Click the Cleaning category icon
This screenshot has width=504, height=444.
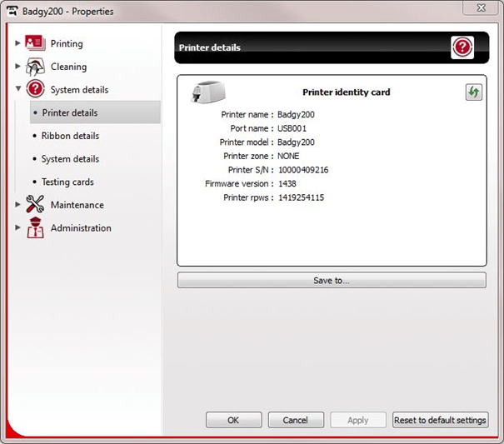point(35,67)
